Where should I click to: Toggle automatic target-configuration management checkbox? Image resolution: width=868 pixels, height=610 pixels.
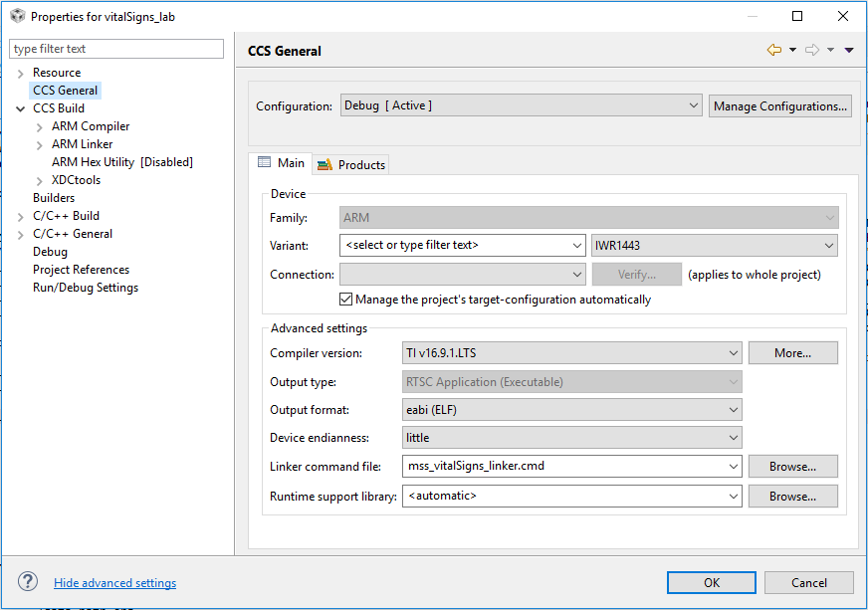point(346,300)
